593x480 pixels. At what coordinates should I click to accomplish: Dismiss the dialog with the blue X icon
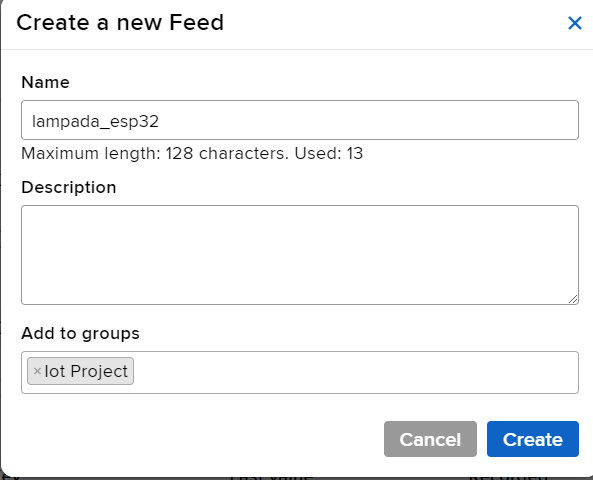click(574, 23)
